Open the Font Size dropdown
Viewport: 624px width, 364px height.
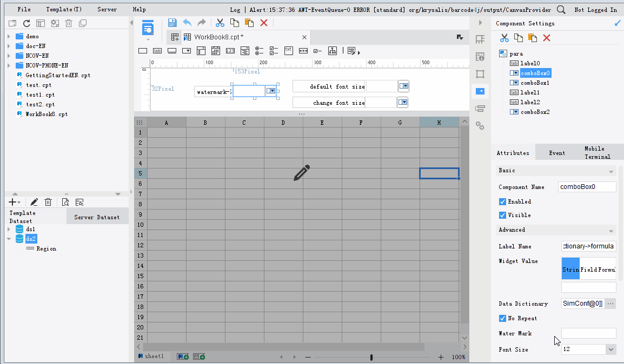click(x=611, y=349)
